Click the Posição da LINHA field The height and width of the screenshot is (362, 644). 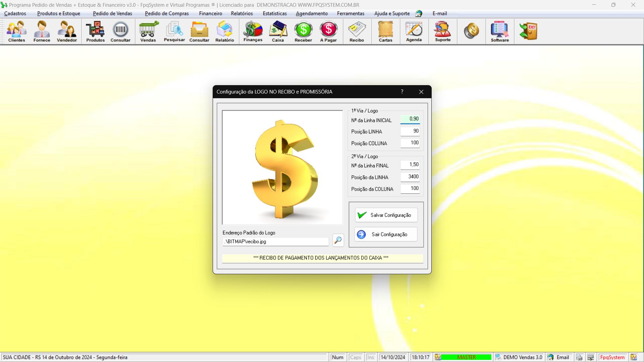tap(410, 177)
